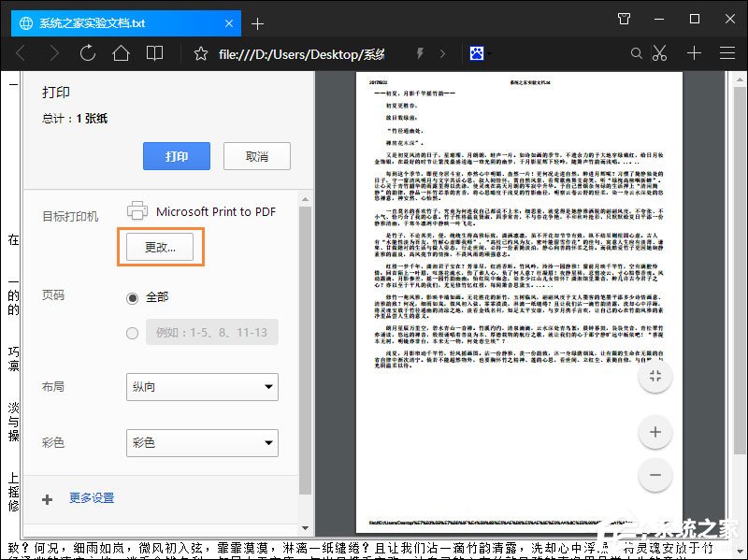Open the page search magnifier
Screen dimensions: 748x560
[636, 53]
